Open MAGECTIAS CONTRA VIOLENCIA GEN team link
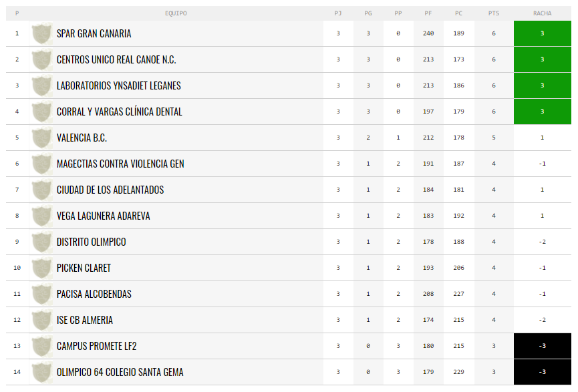 120,164
